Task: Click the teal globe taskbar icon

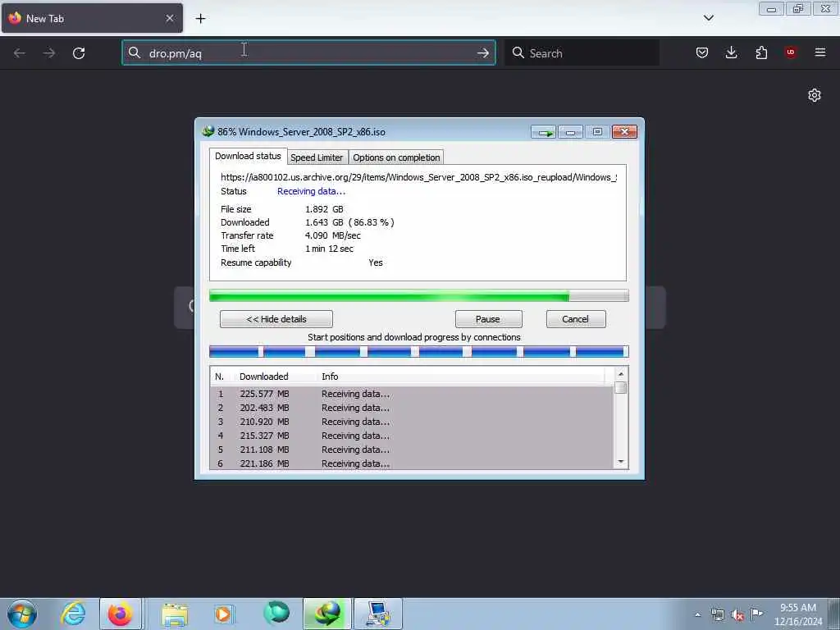Action: [x=276, y=614]
